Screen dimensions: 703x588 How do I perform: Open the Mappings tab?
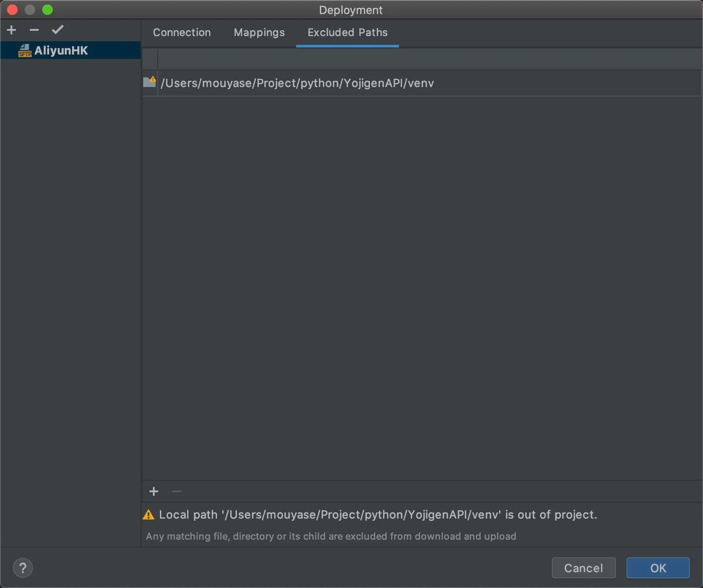(259, 33)
